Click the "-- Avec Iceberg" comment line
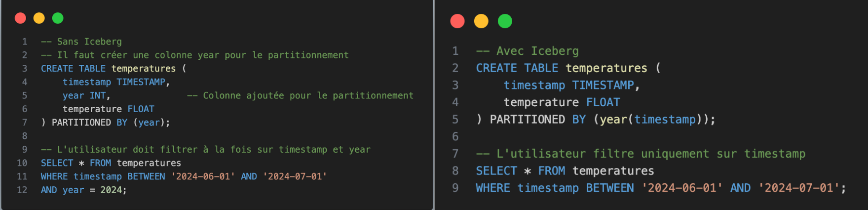Image resolution: width=868 pixels, height=210 pixels. (x=527, y=51)
